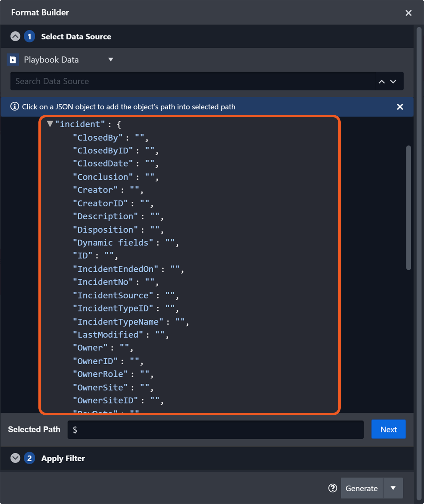The height and width of the screenshot is (504, 424).
Task: Close the Format Builder dialog
Action: coord(408,13)
